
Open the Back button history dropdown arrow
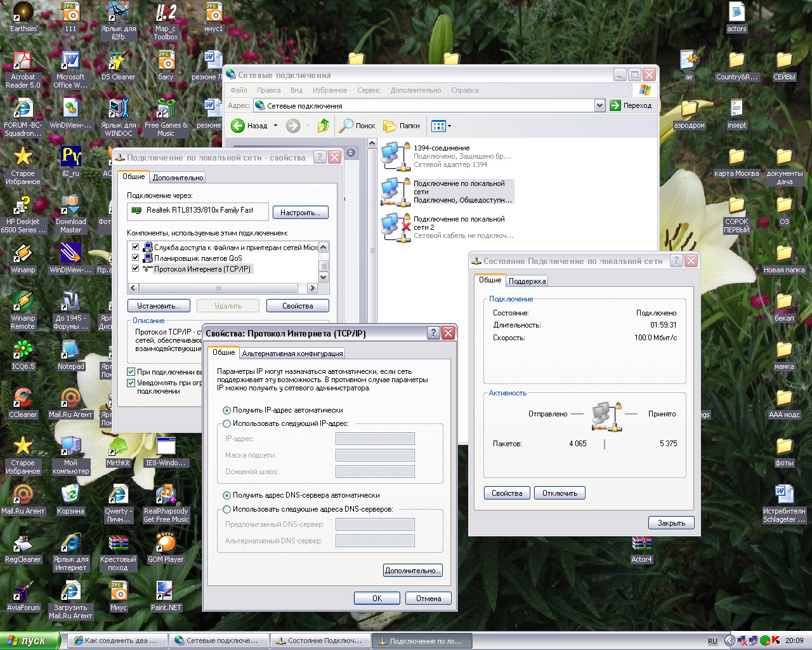[275, 126]
